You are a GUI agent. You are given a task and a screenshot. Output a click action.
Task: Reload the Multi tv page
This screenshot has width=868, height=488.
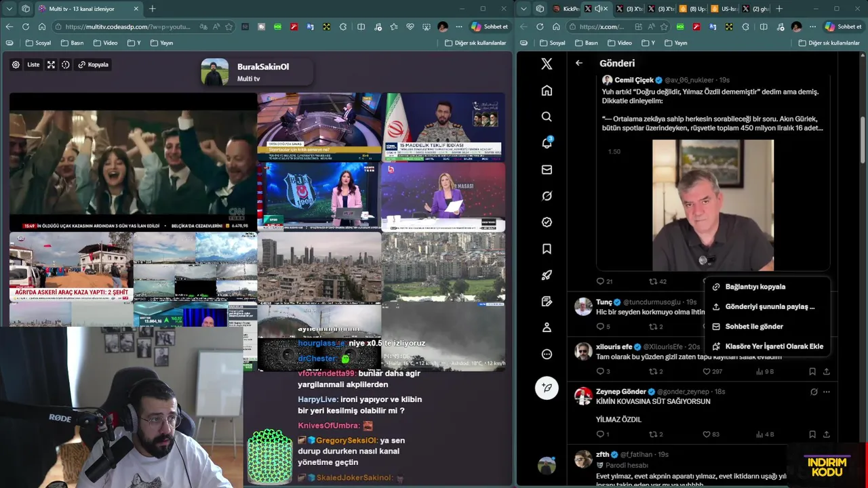(x=25, y=26)
